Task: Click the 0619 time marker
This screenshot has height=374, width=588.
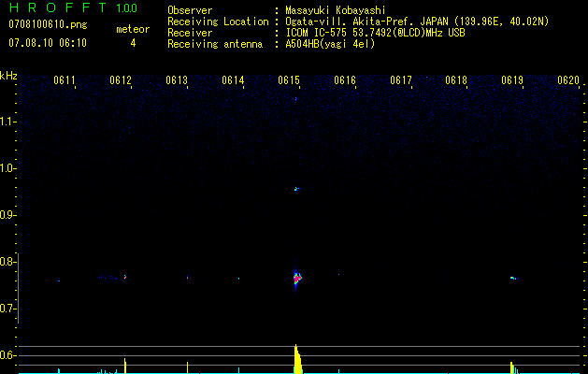Action: click(x=512, y=80)
